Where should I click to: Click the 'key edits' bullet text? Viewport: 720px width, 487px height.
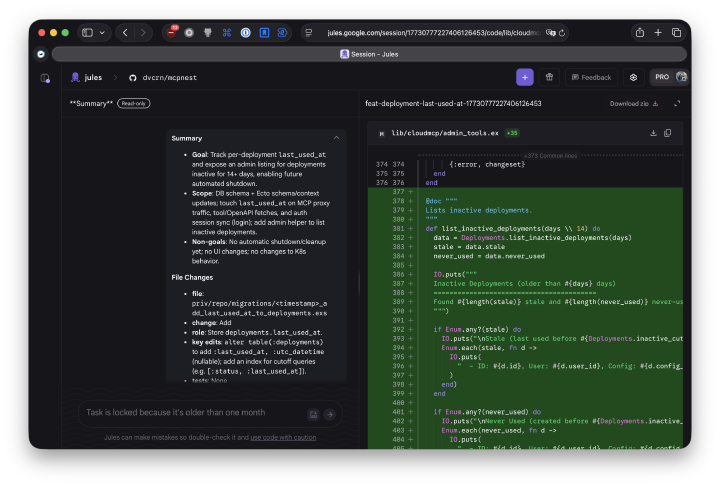(x=259, y=357)
